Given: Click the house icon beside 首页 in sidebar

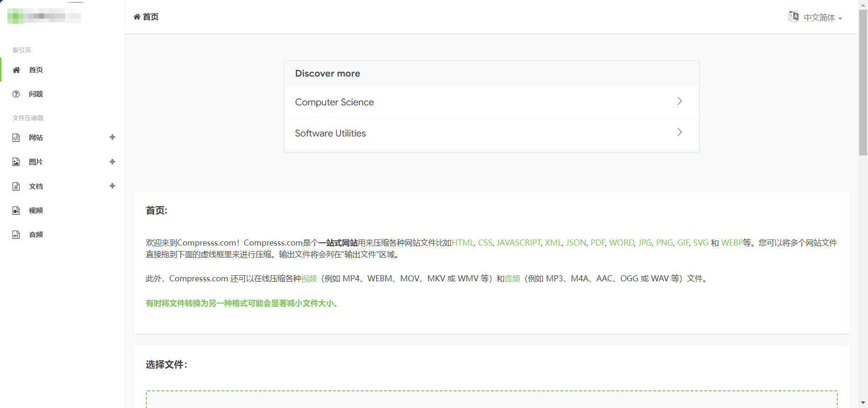Looking at the screenshot, I should pyautogui.click(x=16, y=70).
